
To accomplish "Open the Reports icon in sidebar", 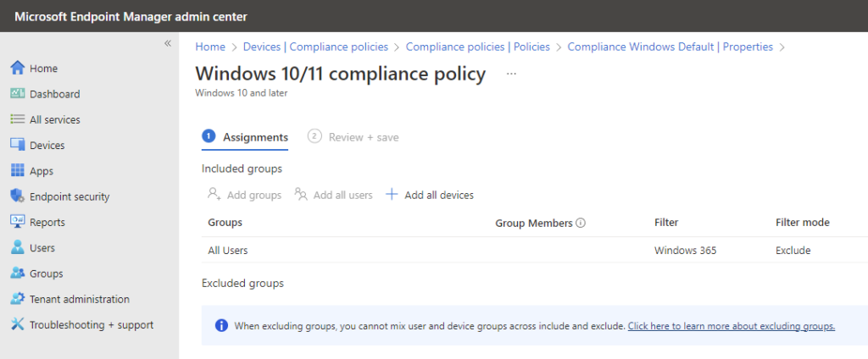I will click(18, 222).
